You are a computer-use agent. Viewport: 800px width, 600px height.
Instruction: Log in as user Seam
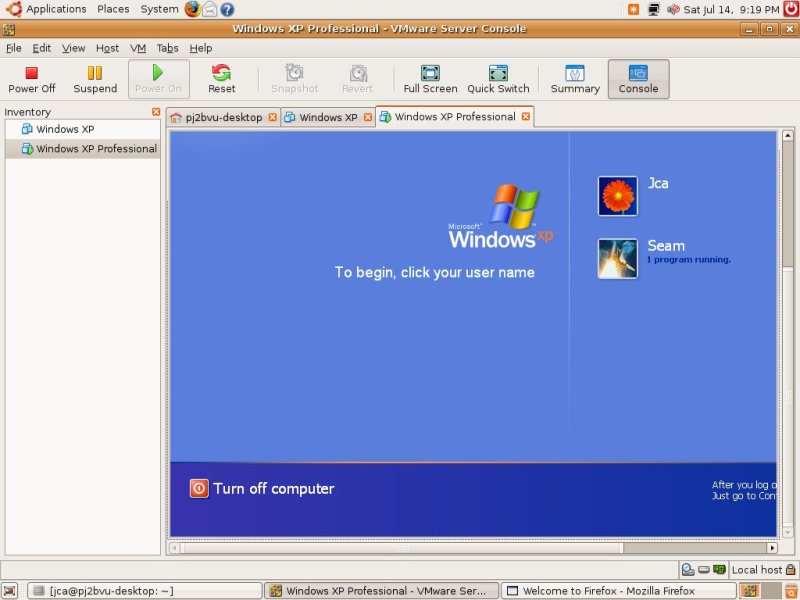(666, 246)
